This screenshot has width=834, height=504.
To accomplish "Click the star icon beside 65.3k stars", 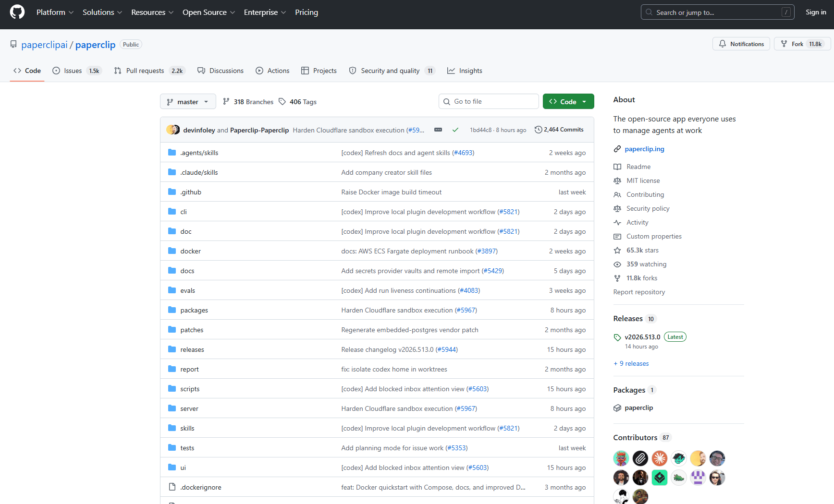I will tap(617, 251).
